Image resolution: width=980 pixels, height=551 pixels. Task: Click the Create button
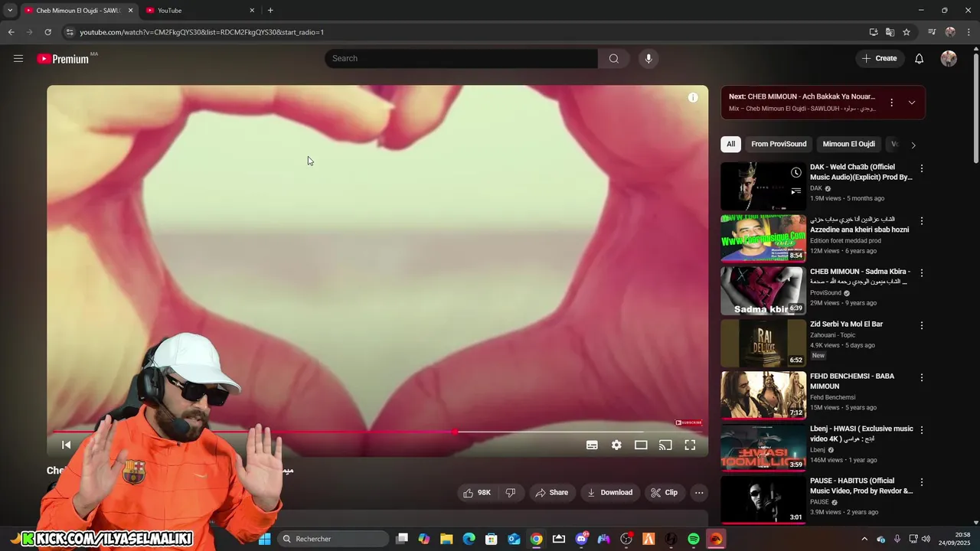880,58
